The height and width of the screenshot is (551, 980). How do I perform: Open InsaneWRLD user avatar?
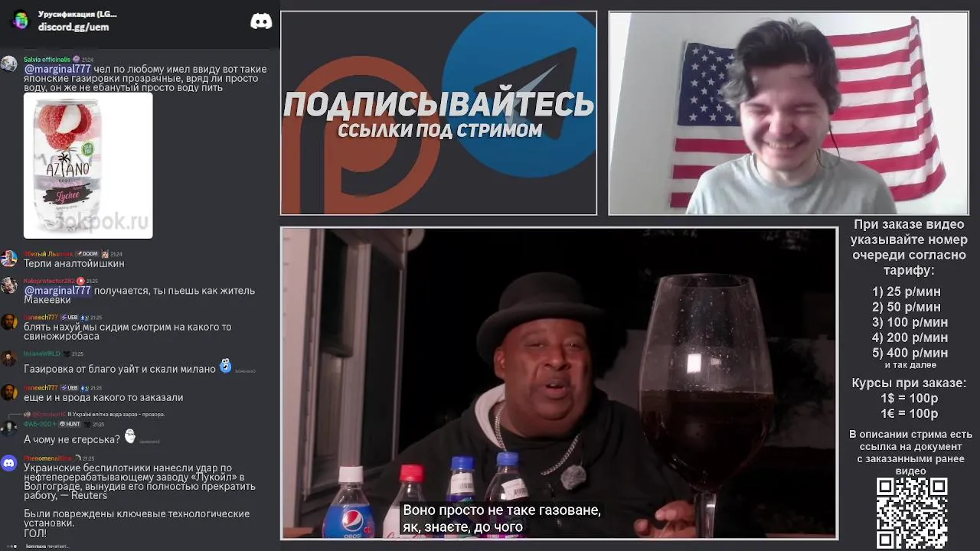click(9, 358)
